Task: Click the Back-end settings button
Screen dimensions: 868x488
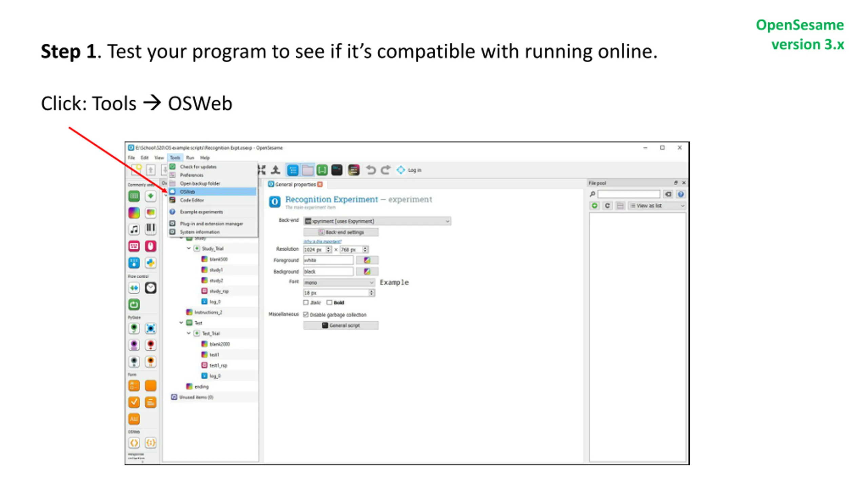Action: [341, 232]
